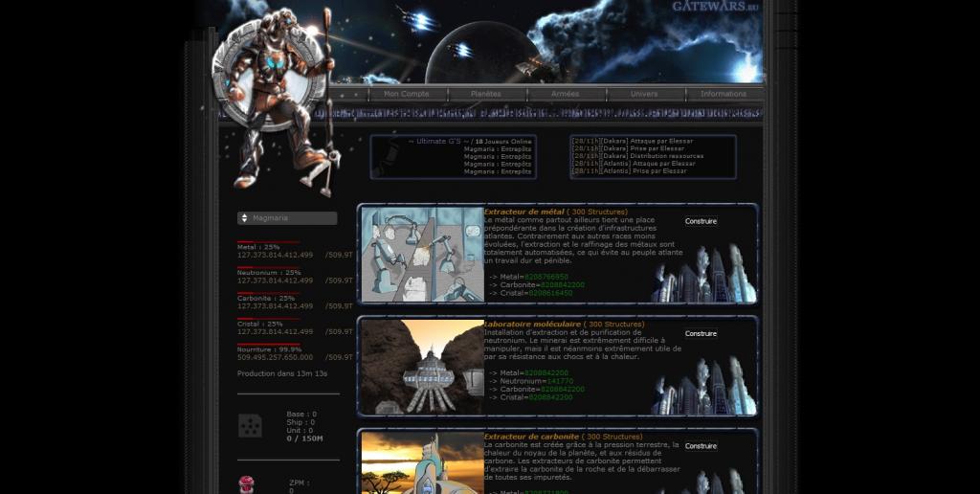Click the city skyline image for Laboratoire moléculaire
This screenshot has width=980, height=494.
click(x=703, y=385)
